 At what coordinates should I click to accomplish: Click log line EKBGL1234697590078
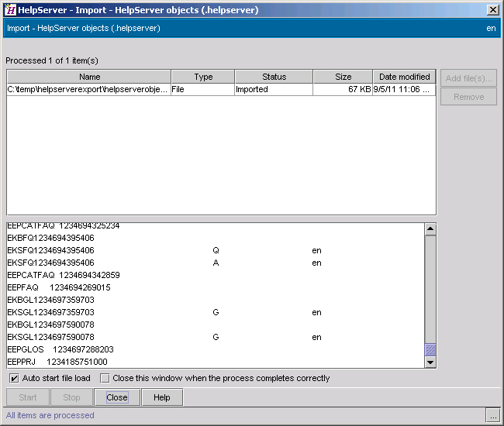point(50,325)
